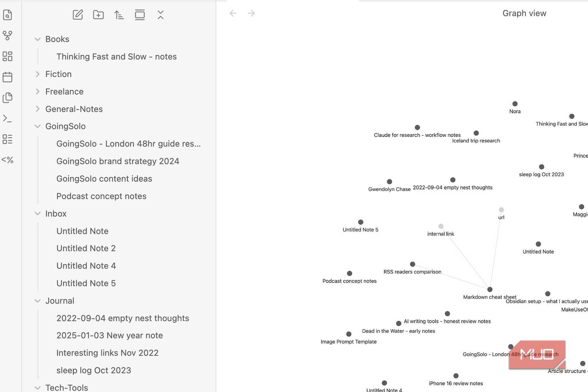588x392 pixels.
Task: Collapse the Inbox folder
Action: pyautogui.click(x=37, y=213)
